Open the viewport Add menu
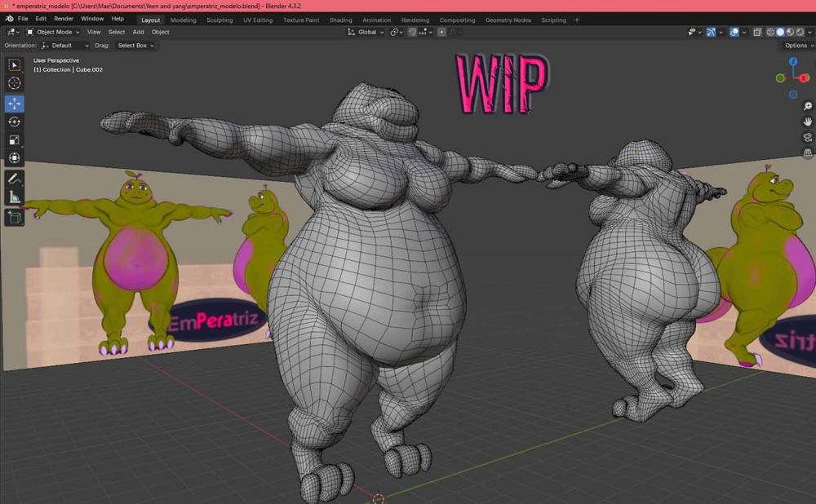This screenshot has height=504, width=816. (x=138, y=33)
